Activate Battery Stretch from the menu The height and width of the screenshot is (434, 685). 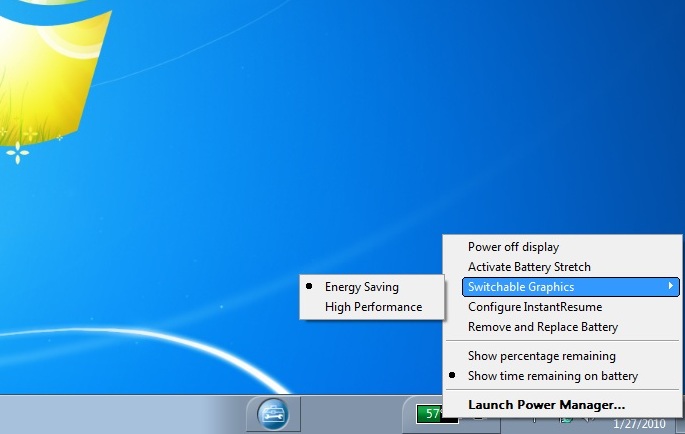coord(562,267)
